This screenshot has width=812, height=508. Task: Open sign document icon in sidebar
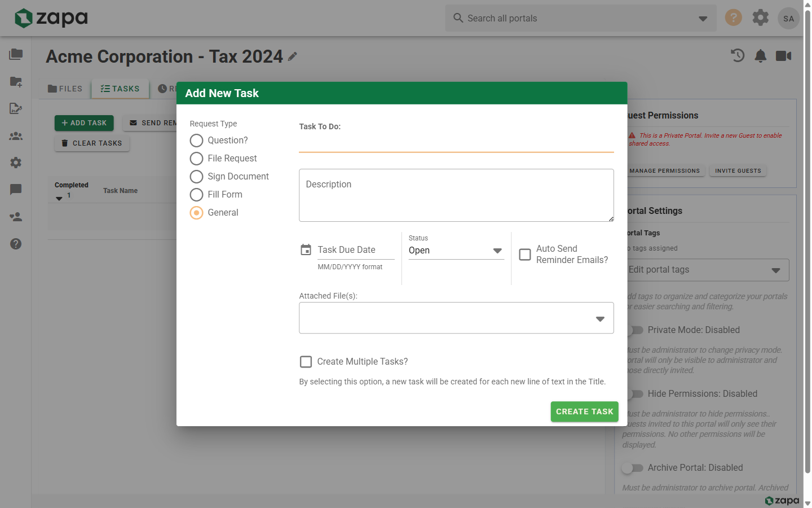(x=16, y=108)
